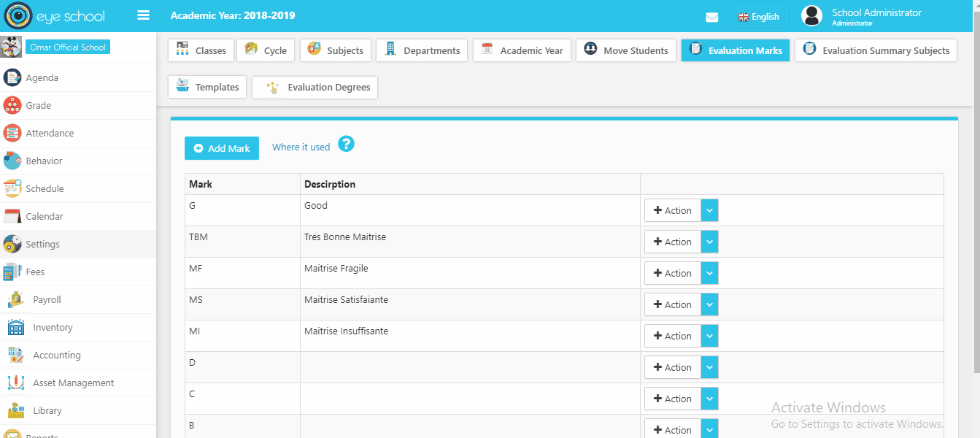The height and width of the screenshot is (438, 980).
Task: Click the Schedule sidebar icon
Action: [x=12, y=189]
